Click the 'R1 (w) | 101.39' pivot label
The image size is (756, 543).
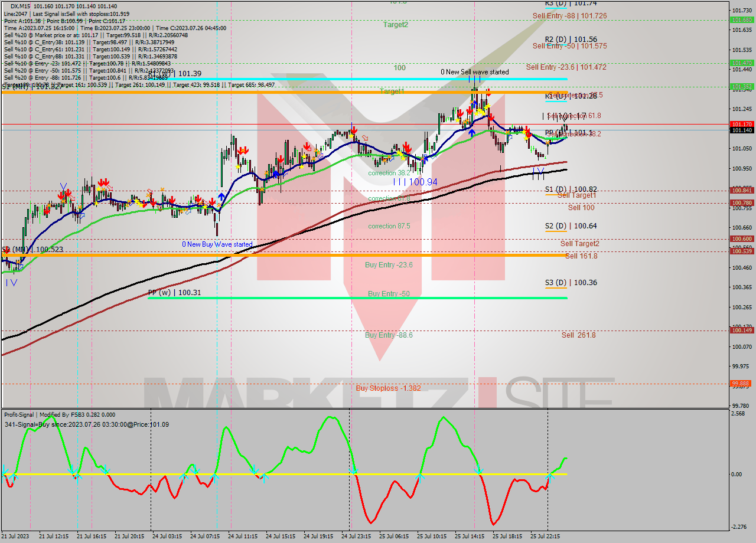pyautogui.click(x=174, y=74)
